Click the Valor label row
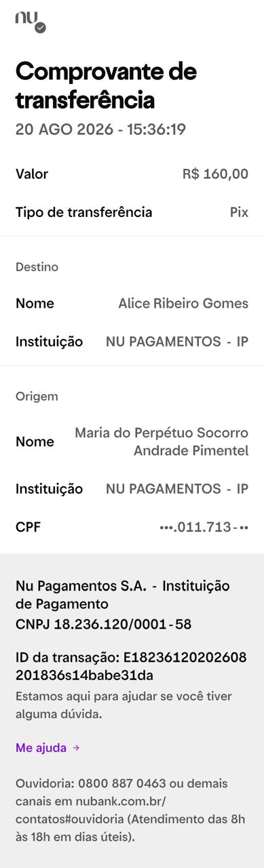Screen dimensions: 264x868 pyautogui.click(x=132, y=174)
